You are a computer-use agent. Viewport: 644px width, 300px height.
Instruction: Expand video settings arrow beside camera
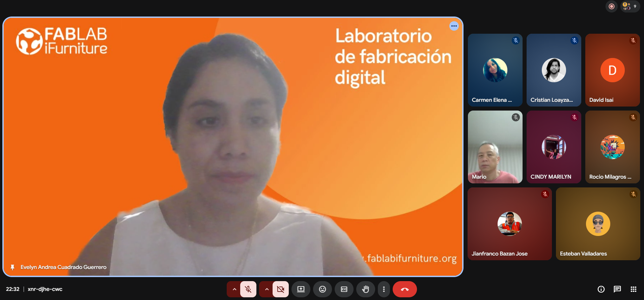pyautogui.click(x=267, y=289)
